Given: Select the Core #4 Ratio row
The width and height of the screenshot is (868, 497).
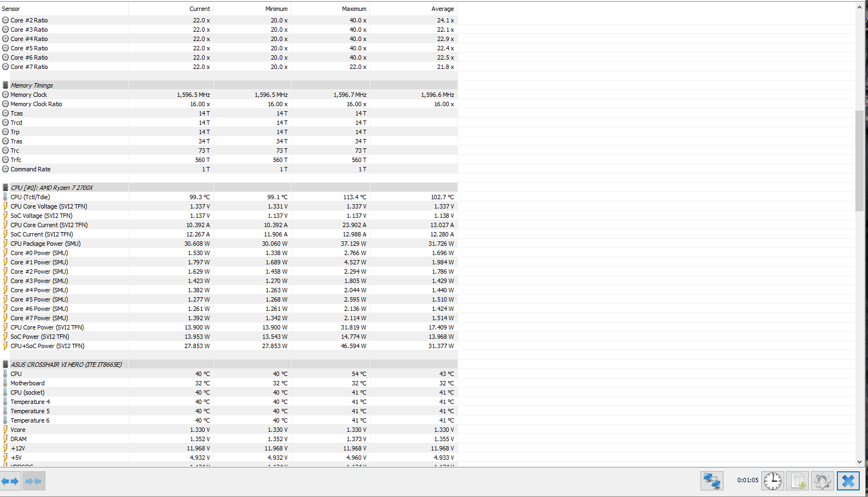Looking at the screenshot, I should [x=229, y=39].
